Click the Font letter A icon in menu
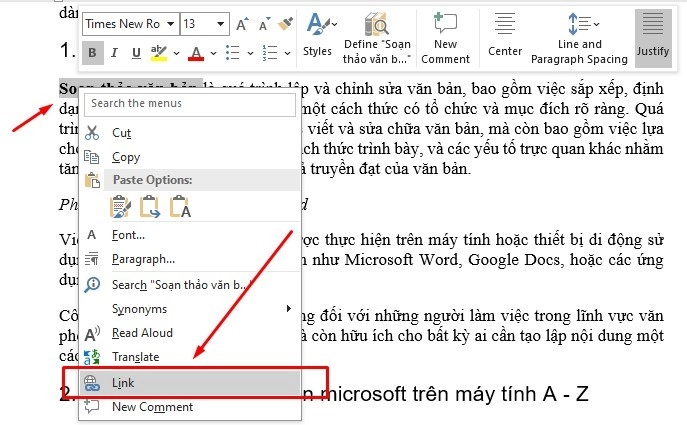This screenshot has width=687, height=425. coord(92,235)
